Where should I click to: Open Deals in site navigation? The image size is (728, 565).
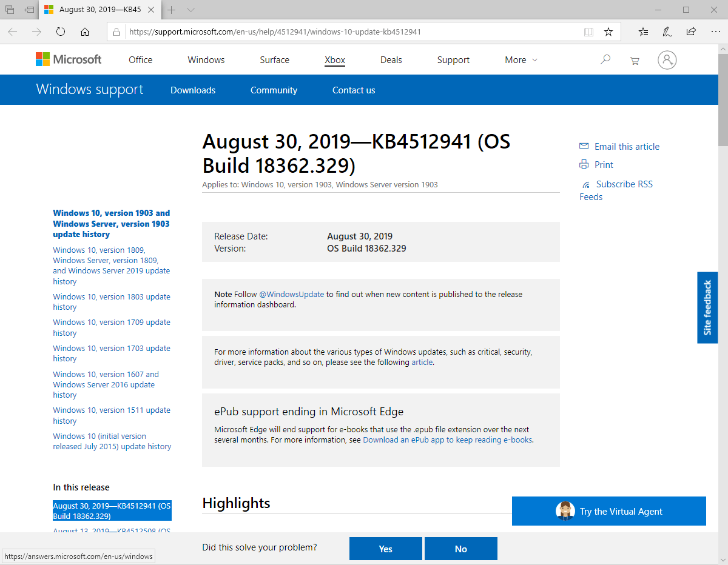(391, 60)
